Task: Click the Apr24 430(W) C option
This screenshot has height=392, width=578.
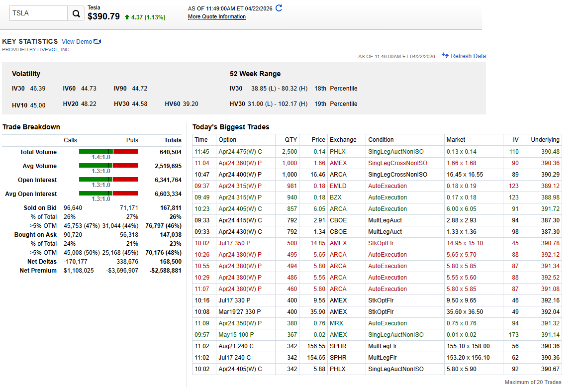Action: 240,232
